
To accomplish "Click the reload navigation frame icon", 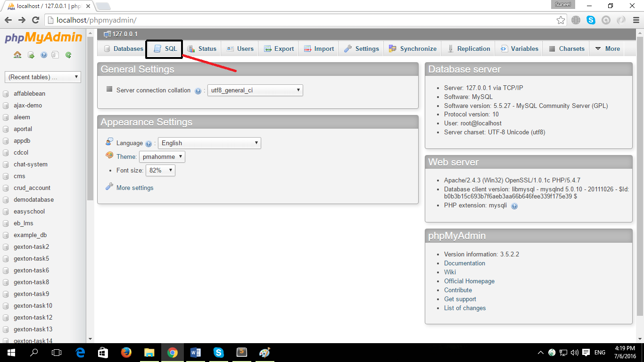I will [68, 55].
